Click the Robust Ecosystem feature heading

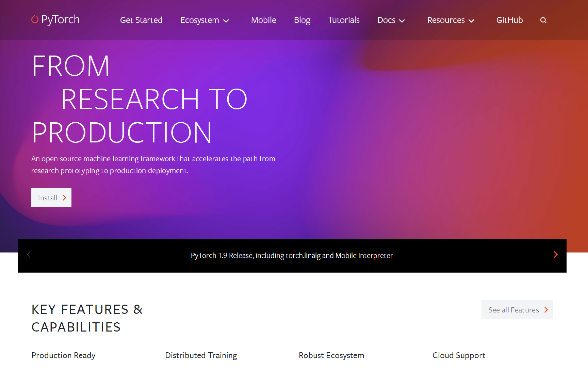(x=331, y=355)
